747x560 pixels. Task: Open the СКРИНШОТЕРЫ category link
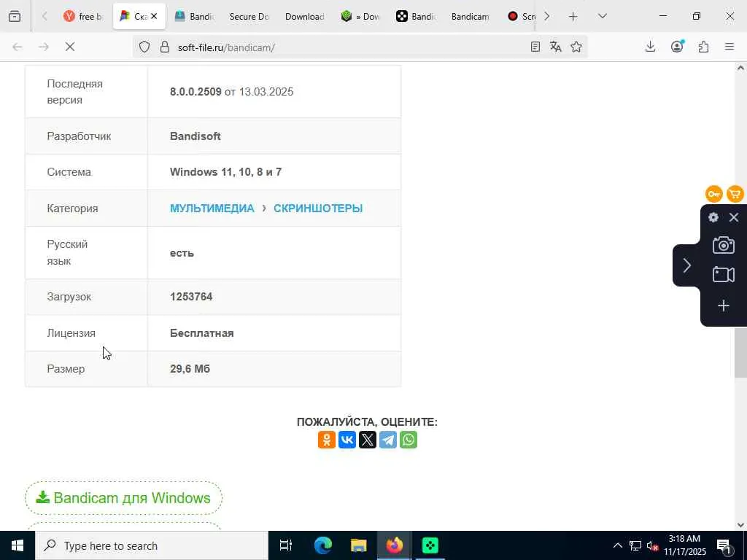click(x=318, y=209)
